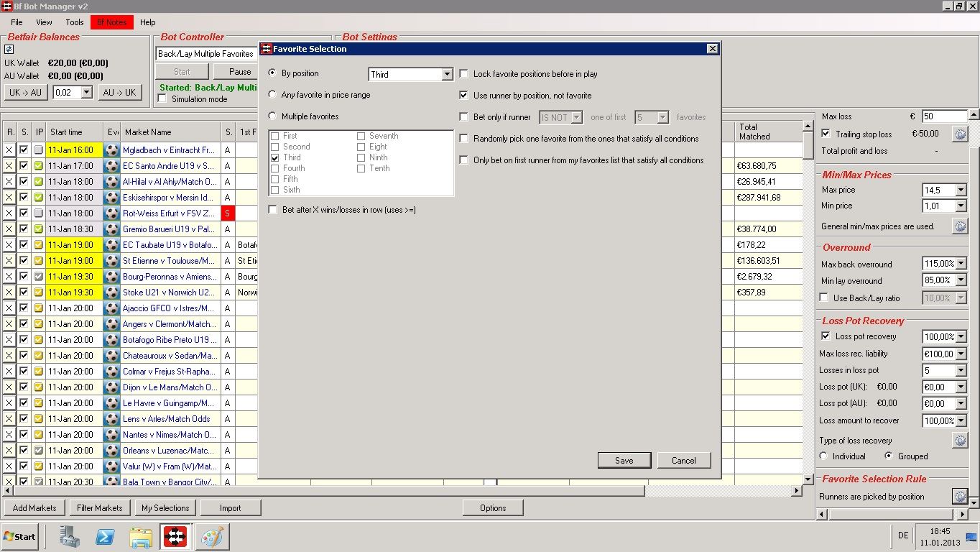Enable Lock favorite positions before in play
Image resolution: width=980 pixels, height=552 pixels.
point(464,74)
